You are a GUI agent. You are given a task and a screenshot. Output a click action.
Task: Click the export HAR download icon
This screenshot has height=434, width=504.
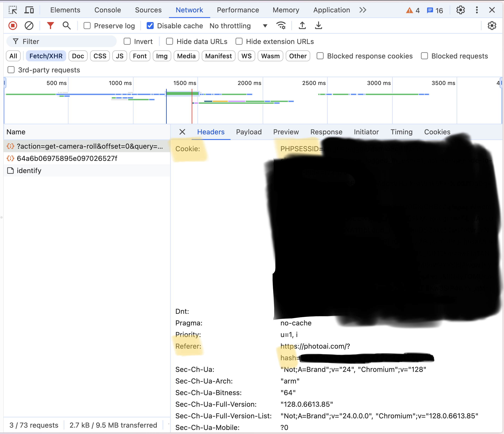click(x=318, y=26)
